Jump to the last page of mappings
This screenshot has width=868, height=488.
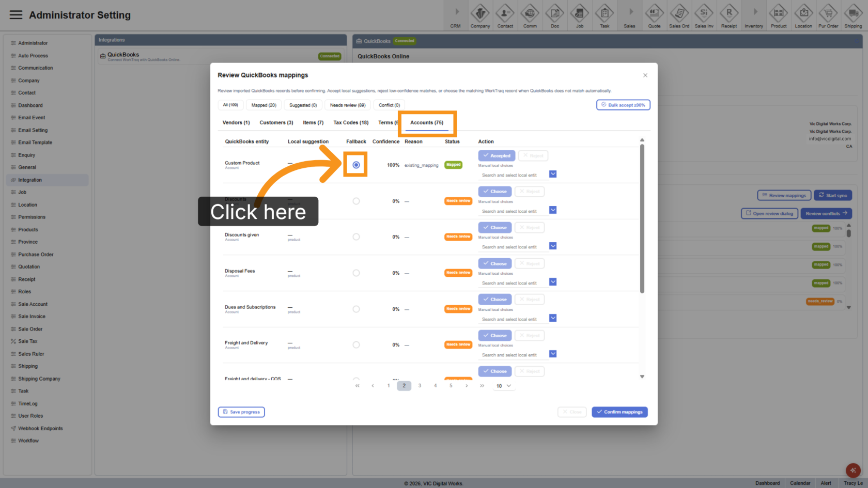[482, 386]
